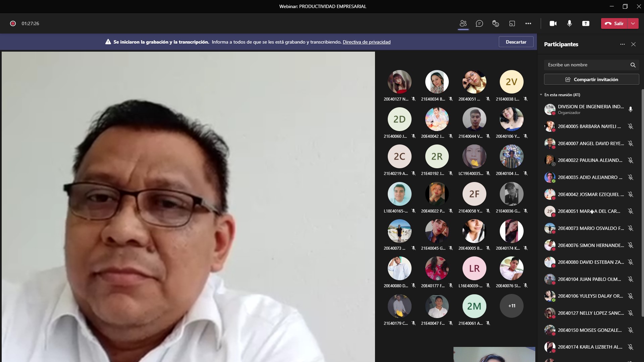Click the warning triangle icon in recording banner
This screenshot has height=362, width=644.
click(108, 42)
